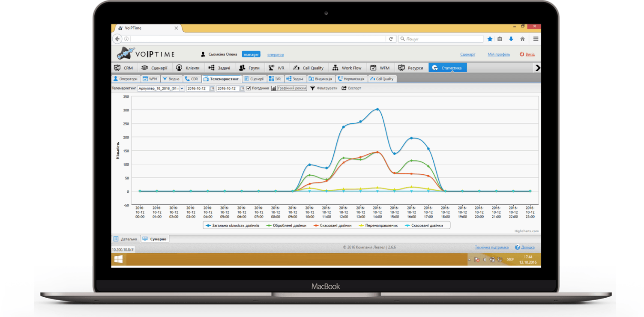Click the browser search field Пошук
This screenshot has height=317, width=644.
441,39
